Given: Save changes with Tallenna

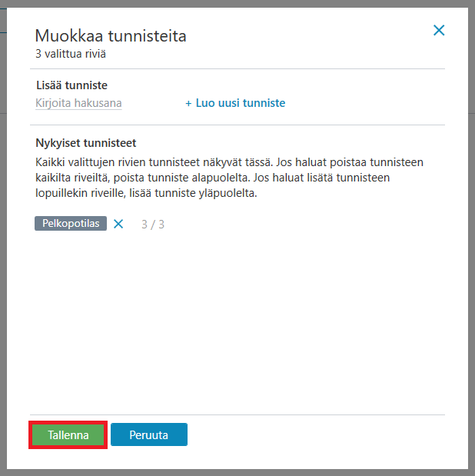Looking at the screenshot, I should [x=68, y=434].
